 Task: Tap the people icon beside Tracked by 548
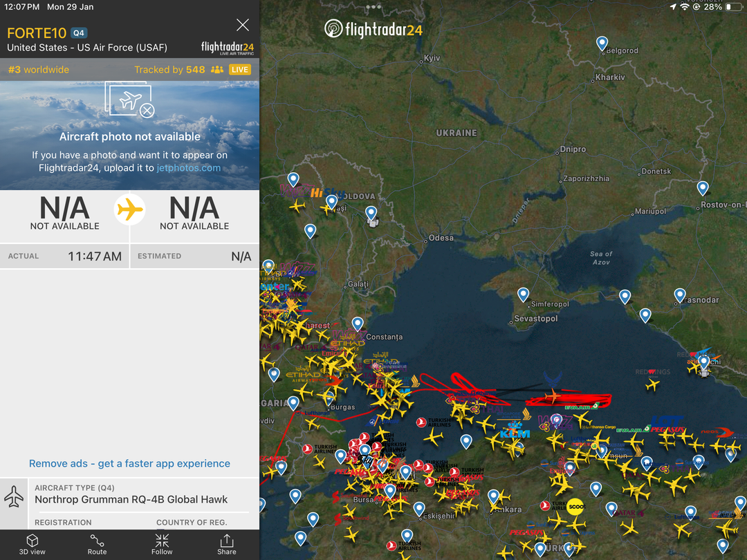216,70
